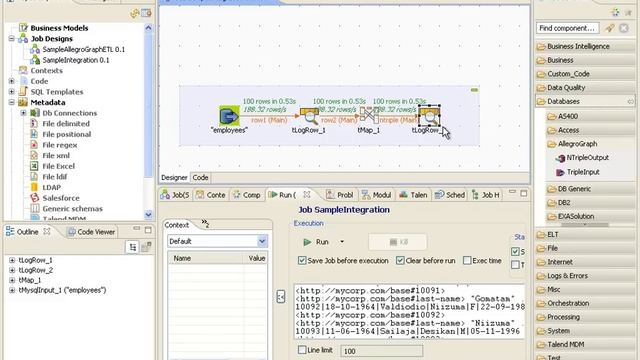The image size is (640, 360).
Task: Open the Run button dropdown arrow
Action: click(342, 242)
